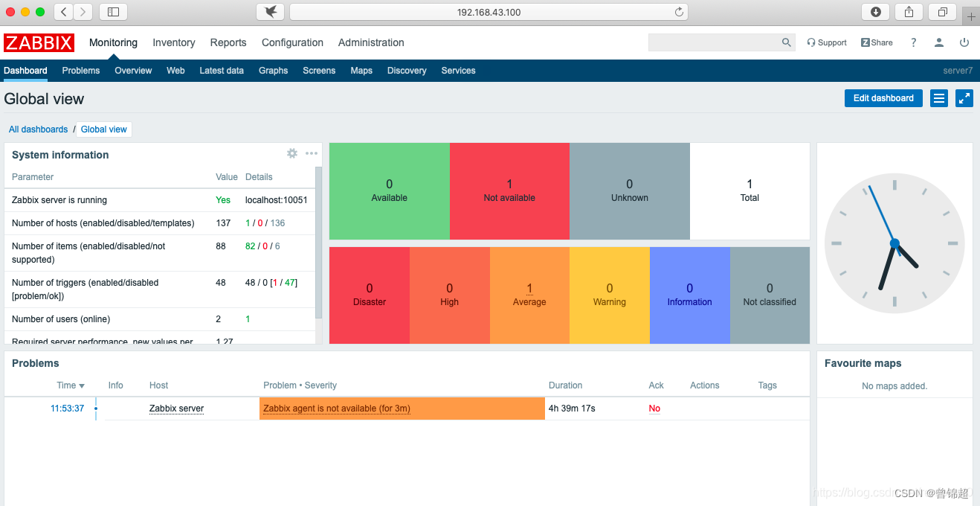Select the Dashboard submenu tab
Screen dimensions: 980x506
coord(25,71)
